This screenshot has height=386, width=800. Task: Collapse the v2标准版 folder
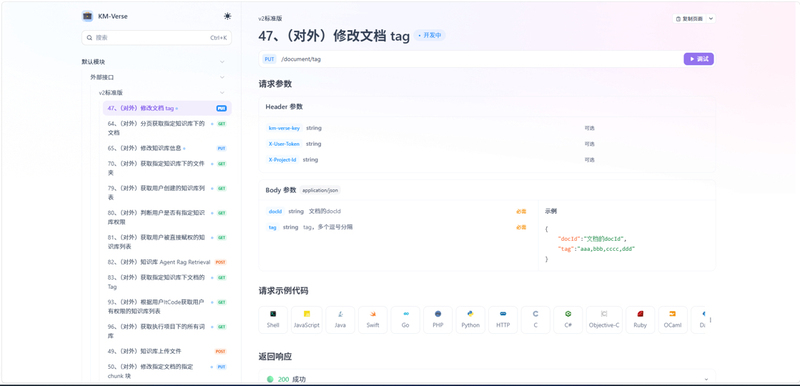222,93
